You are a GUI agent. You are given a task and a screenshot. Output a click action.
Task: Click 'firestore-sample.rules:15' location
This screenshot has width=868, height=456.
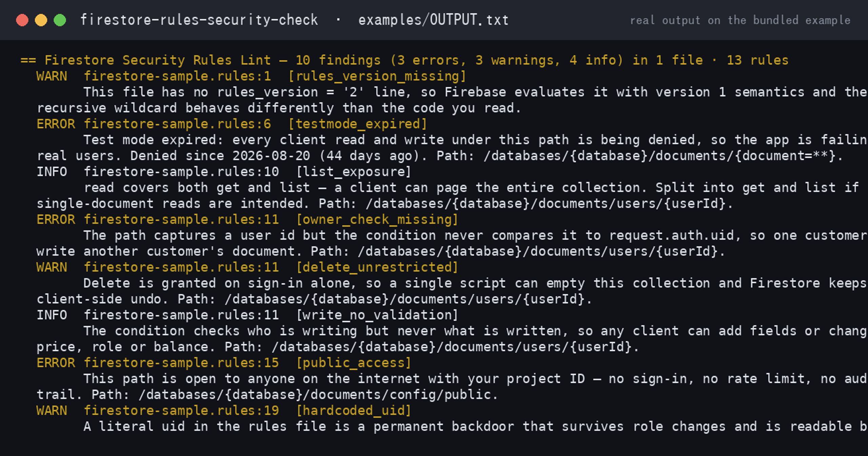(x=181, y=363)
